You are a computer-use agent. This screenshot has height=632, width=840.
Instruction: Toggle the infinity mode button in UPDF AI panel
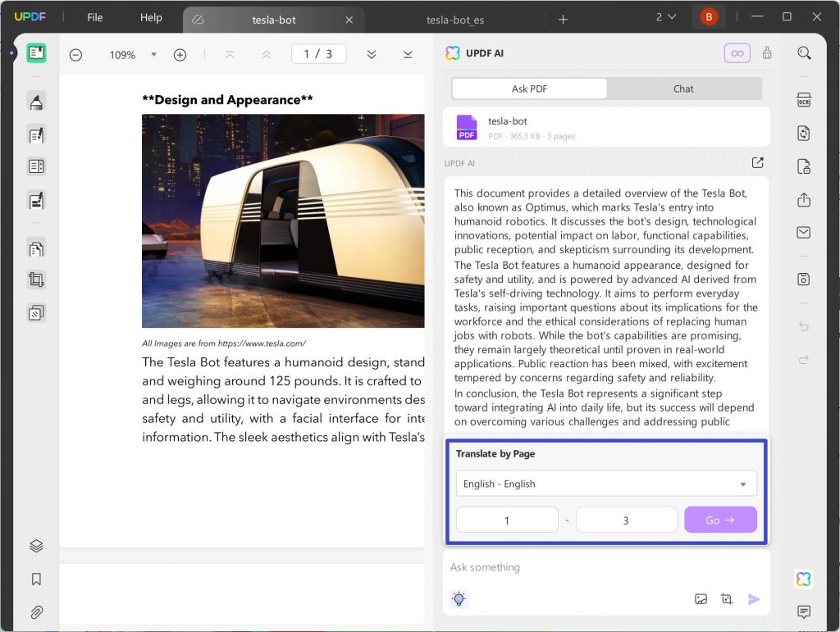click(737, 52)
